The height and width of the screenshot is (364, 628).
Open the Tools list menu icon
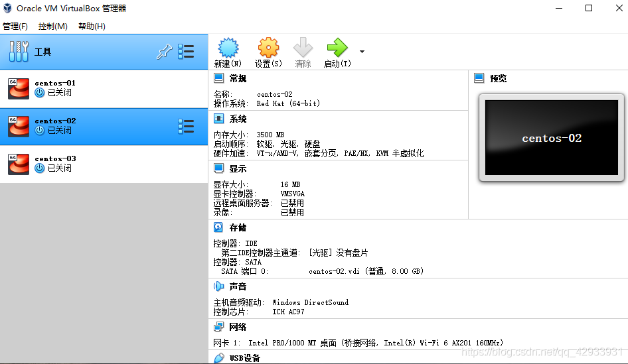coord(186,52)
